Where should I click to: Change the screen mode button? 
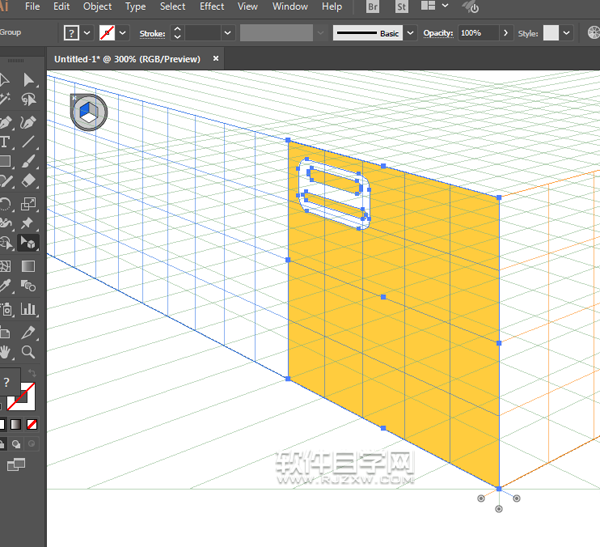16,465
